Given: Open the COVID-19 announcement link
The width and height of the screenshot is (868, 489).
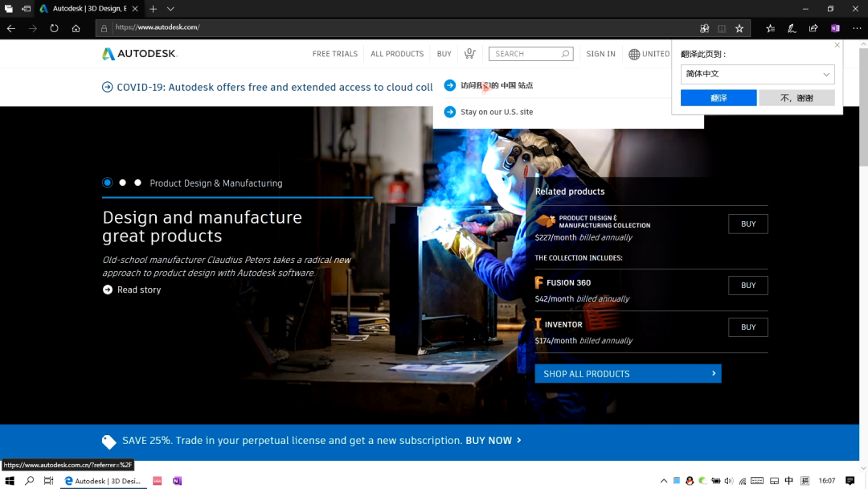Looking at the screenshot, I should click(x=268, y=87).
